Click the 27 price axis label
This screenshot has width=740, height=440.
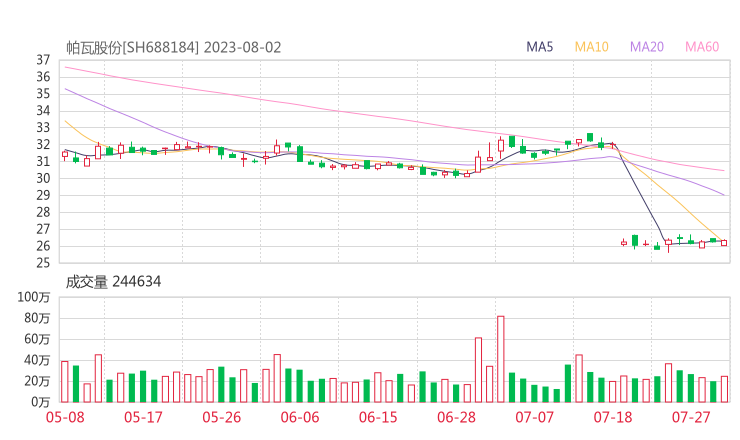[43, 229]
